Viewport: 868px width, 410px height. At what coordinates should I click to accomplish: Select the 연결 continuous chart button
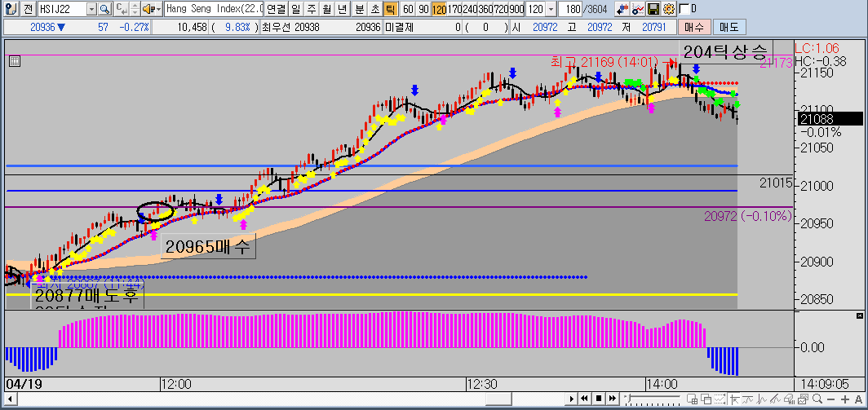pyautogui.click(x=276, y=9)
